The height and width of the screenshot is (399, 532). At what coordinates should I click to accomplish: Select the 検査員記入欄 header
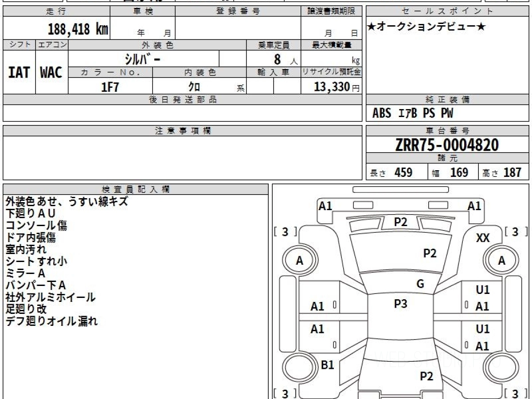coord(136,189)
